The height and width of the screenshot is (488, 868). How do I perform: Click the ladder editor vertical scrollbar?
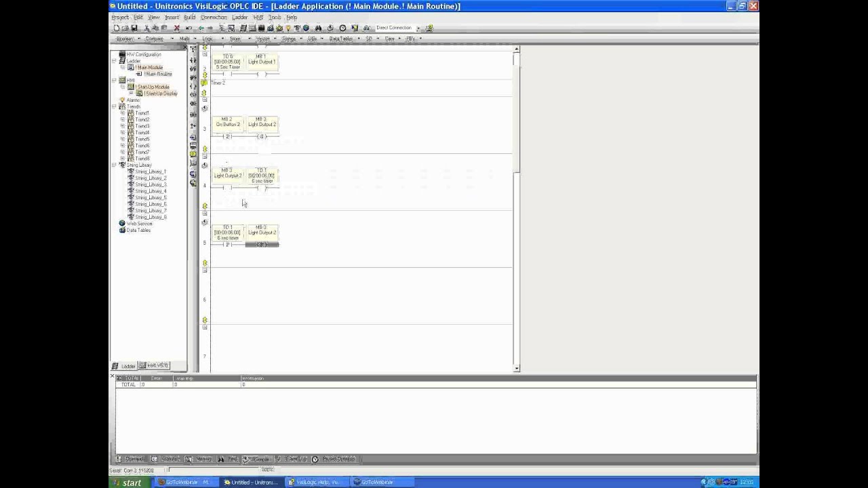tap(517, 209)
